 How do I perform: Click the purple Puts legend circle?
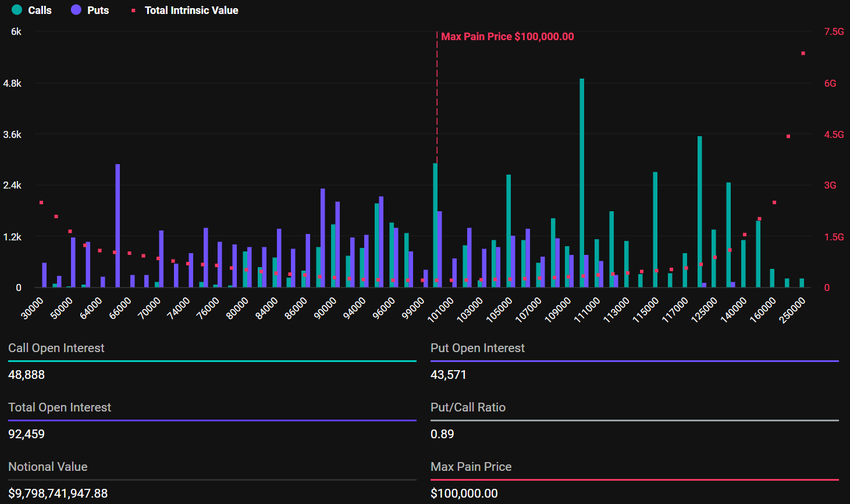coord(79,10)
